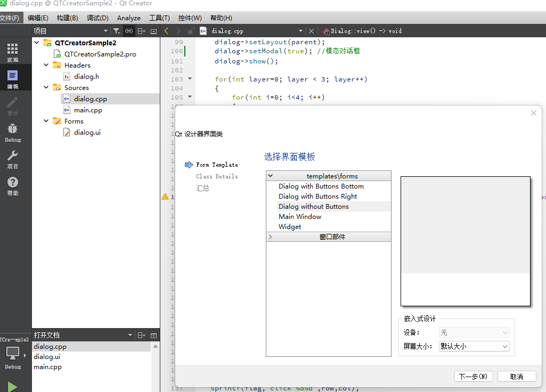This screenshot has width=546, height=392.
Task: Collapse the Headers folder
Action: 46,65
